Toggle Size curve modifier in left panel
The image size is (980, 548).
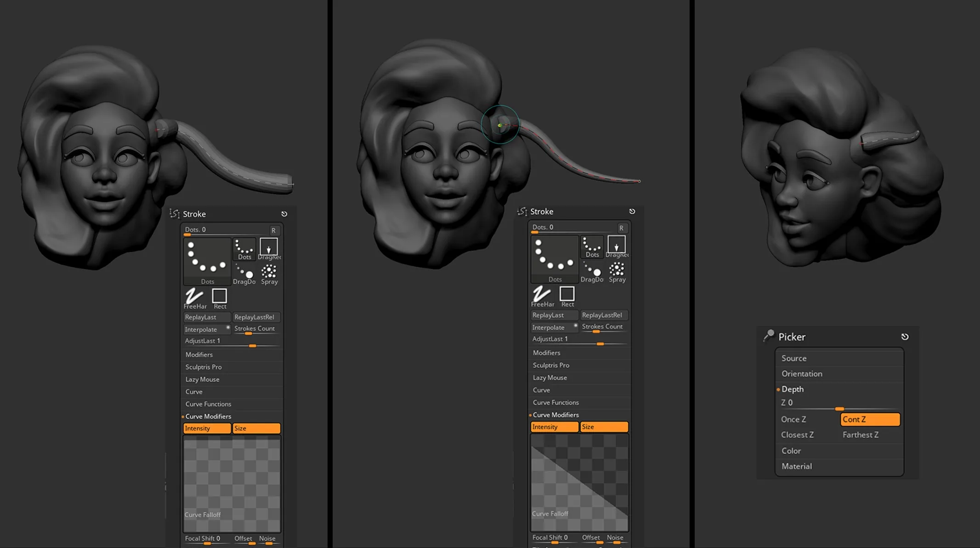[x=256, y=428]
